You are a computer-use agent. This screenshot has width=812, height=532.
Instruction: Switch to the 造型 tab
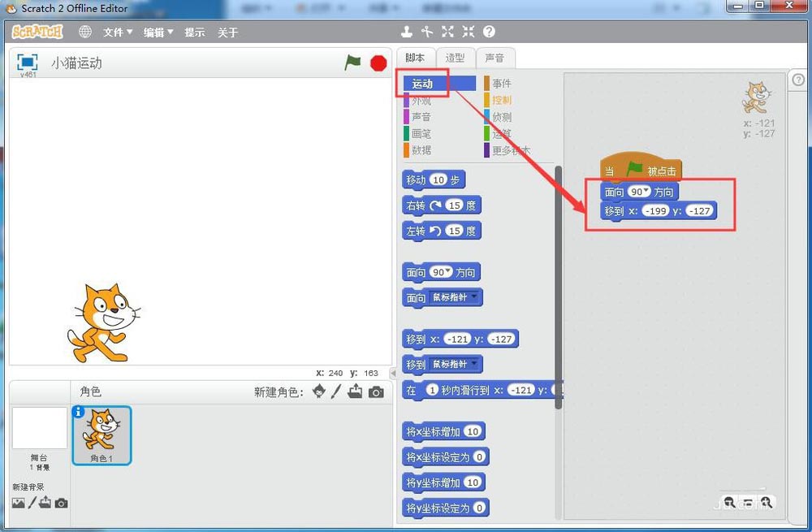(x=454, y=58)
